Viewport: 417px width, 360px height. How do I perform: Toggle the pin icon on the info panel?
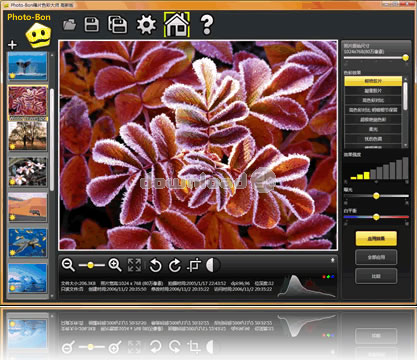[332, 260]
